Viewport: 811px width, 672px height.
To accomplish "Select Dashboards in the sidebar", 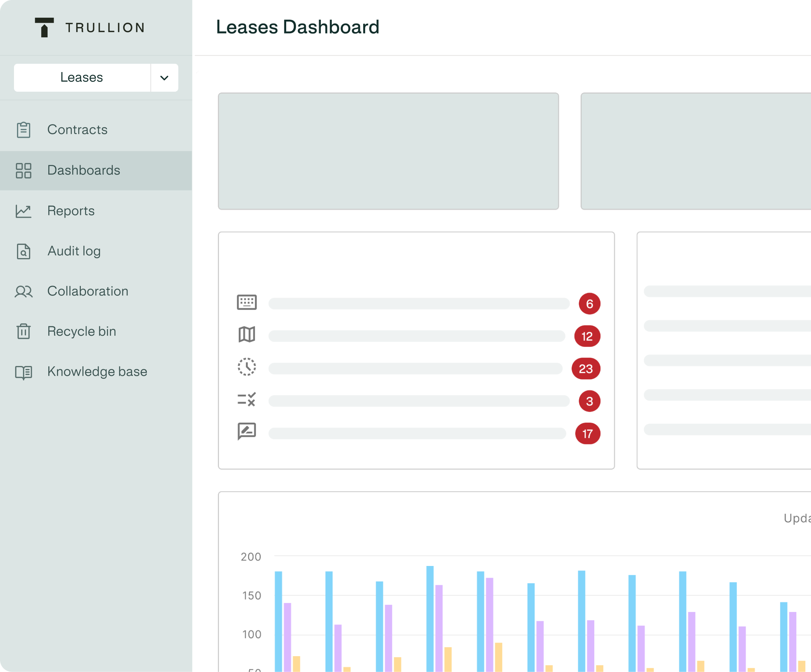I will point(96,171).
